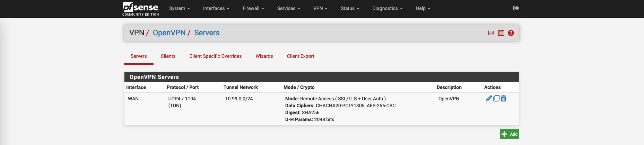
Task: Open the Client Export tab
Action: pos(301,56)
